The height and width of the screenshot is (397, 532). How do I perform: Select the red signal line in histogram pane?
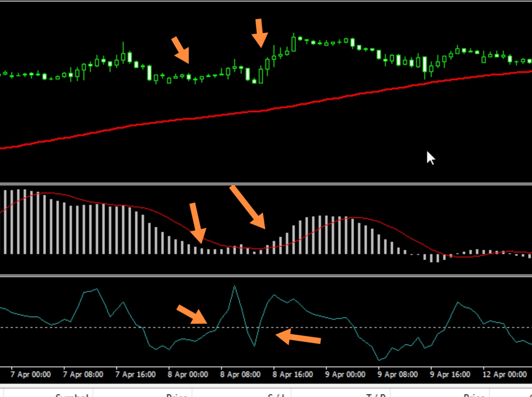coord(395,229)
